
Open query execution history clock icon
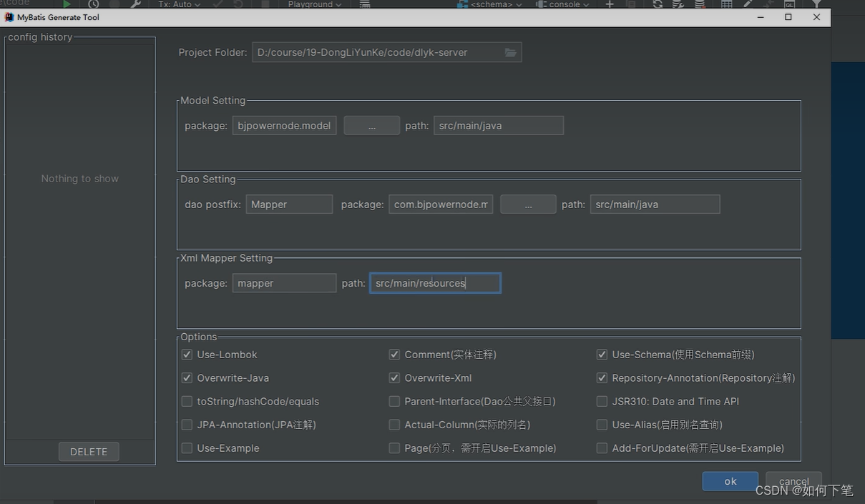(x=93, y=4)
